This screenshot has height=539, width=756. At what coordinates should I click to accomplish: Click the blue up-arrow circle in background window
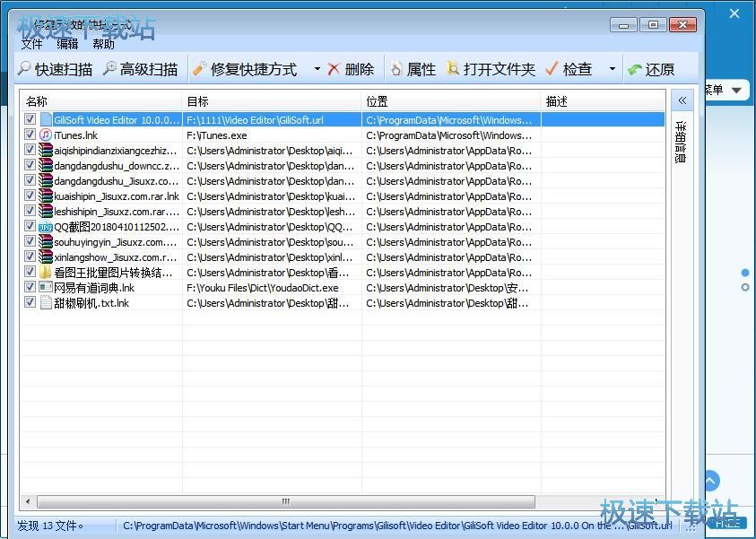point(711,481)
